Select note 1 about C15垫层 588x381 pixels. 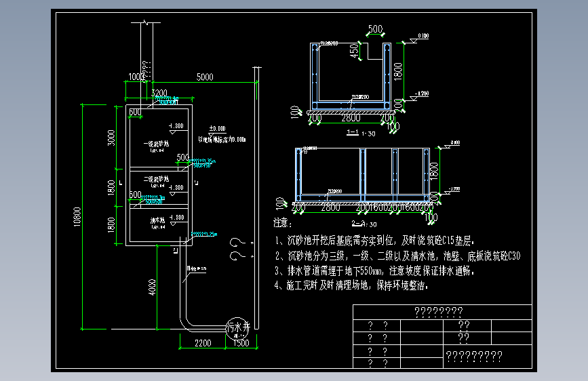tap(374, 241)
